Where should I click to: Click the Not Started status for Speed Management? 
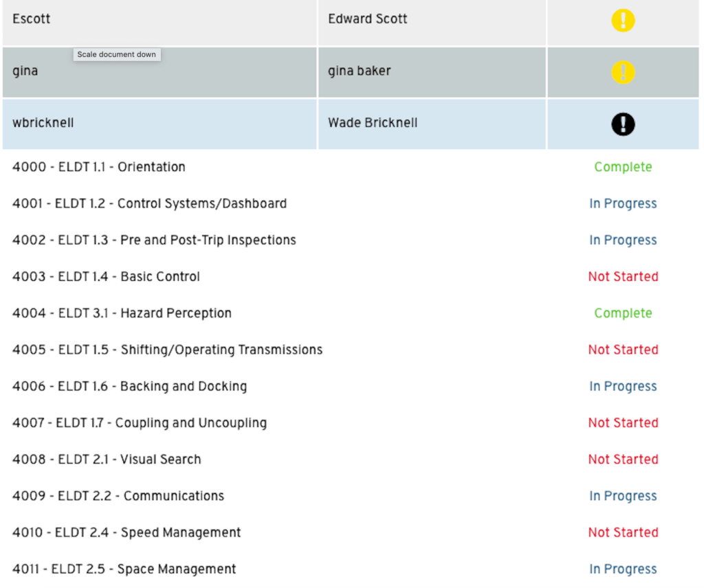tap(622, 532)
